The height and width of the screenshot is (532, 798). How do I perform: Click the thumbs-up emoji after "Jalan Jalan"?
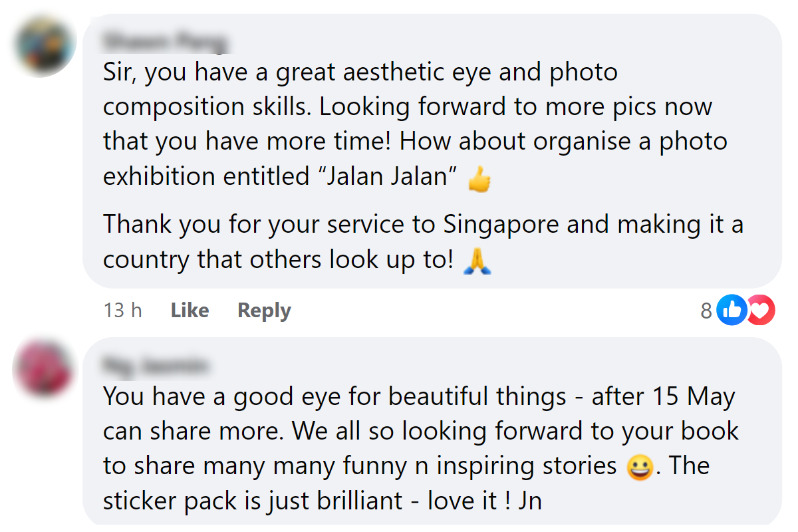(479, 178)
